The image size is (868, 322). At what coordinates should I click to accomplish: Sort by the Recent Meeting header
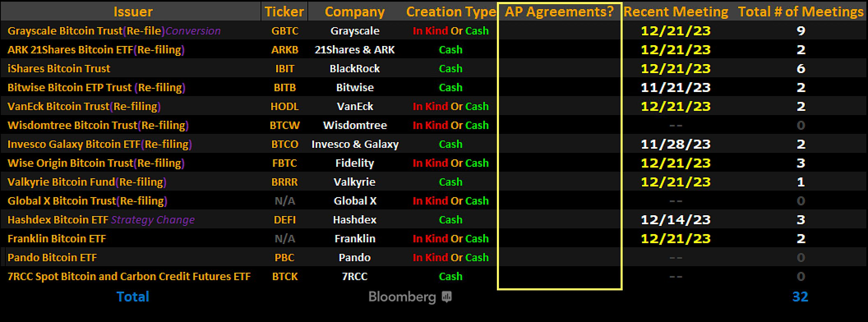tap(676, 11)
